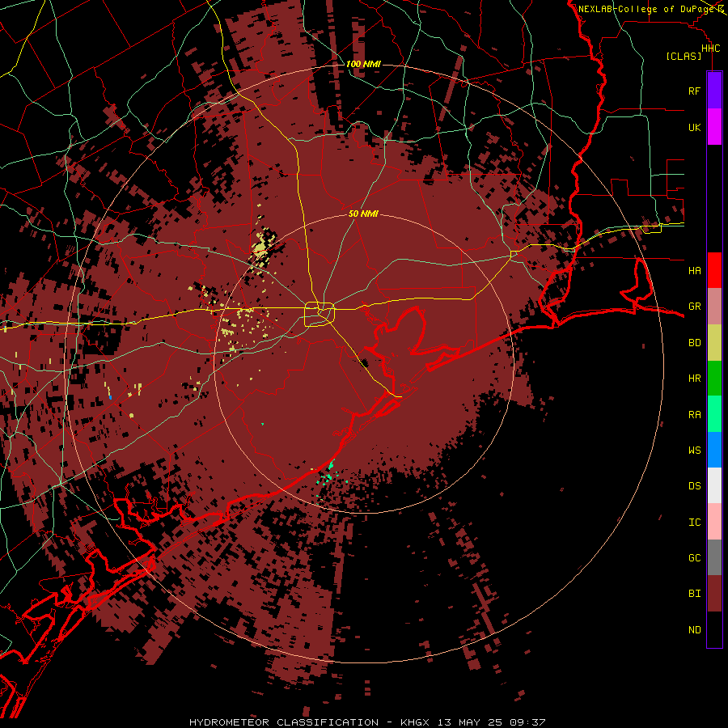Click the GC legend label
The height and width of the screenshot is (728, 728).
[x=694, y=557]
